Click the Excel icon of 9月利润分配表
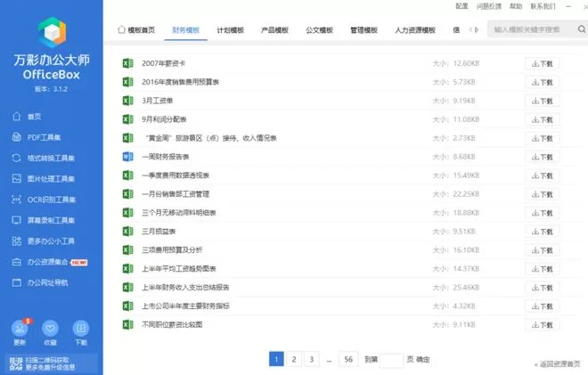The width and height of the screenshot is (588, 375). pyautogui.click(x=127, y=119)
